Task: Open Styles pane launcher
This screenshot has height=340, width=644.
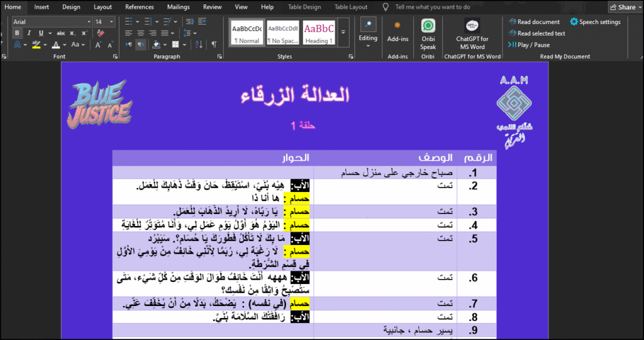Action: [351, 56]
